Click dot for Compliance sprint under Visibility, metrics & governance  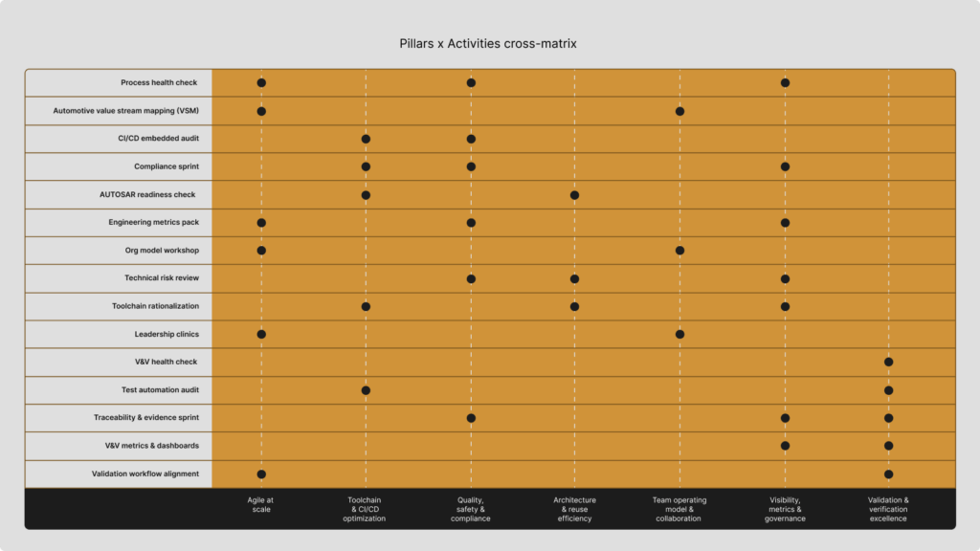785,166
